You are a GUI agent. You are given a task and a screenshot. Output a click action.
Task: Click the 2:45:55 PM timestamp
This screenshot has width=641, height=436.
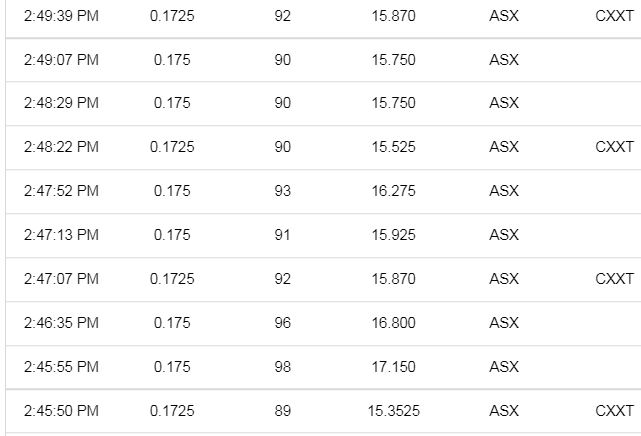click(61, 367)
